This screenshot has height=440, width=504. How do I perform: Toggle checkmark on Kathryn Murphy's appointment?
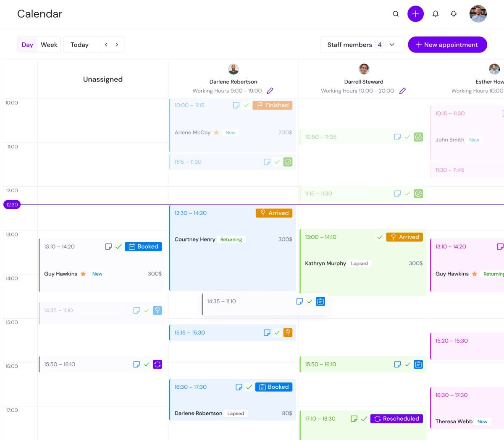(380, 237)
